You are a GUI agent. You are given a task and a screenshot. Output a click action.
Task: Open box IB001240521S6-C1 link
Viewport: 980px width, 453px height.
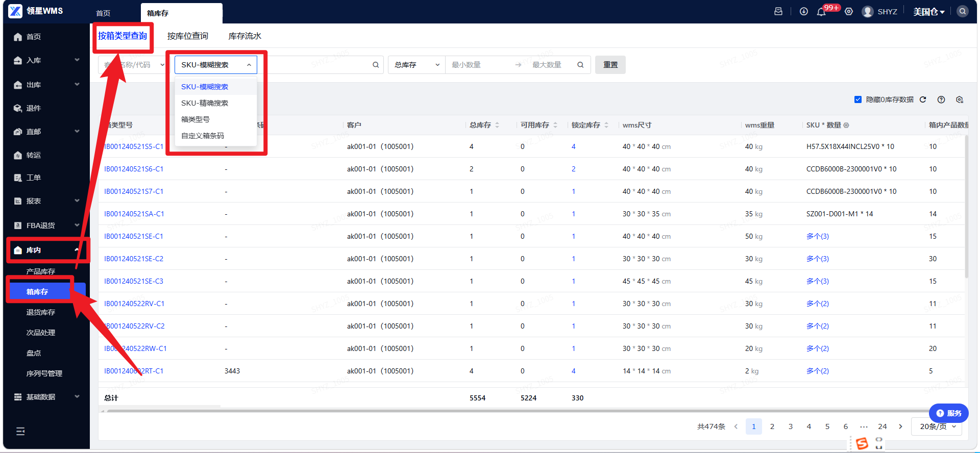(x=134, y=169)
